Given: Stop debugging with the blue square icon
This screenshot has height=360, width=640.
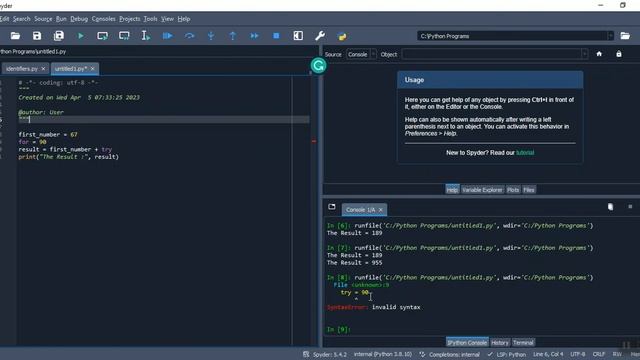Looking at the screenshot, I should (x=276, y=36).
